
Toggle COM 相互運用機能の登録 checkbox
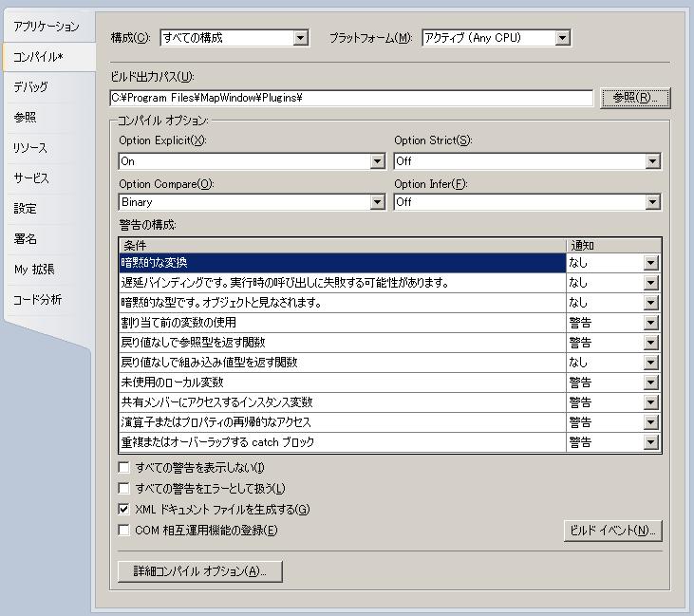[x=123, y=531]
